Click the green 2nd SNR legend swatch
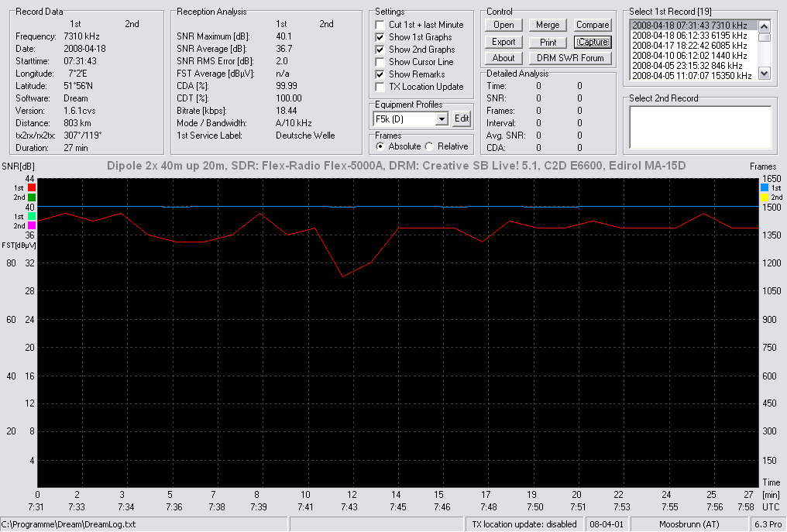 pos(32,197)
